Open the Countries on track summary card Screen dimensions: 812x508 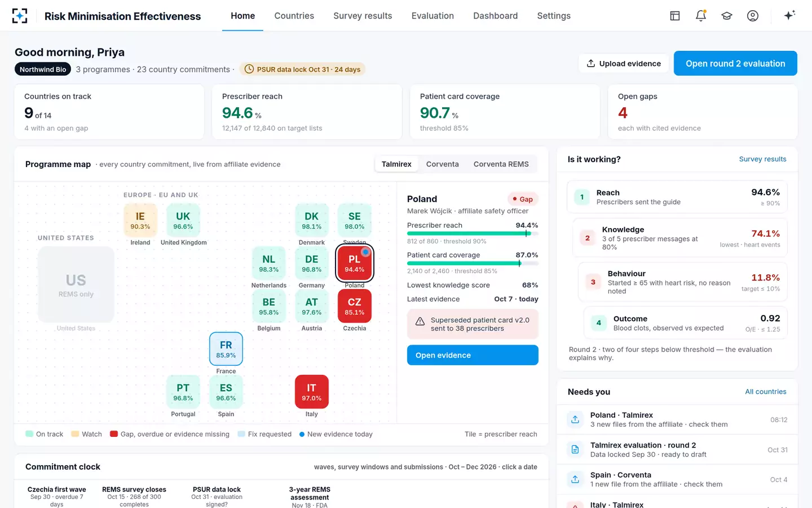point(109,112)
